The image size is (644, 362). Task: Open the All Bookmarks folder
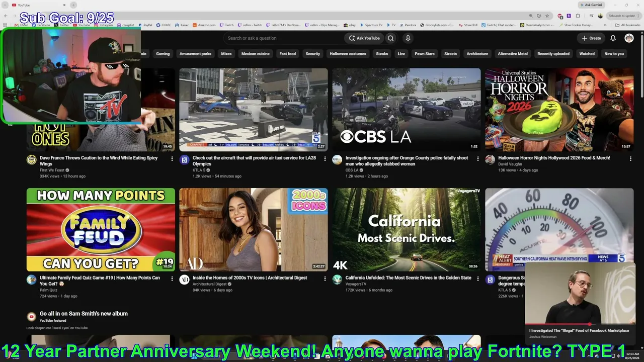(628, 25)
